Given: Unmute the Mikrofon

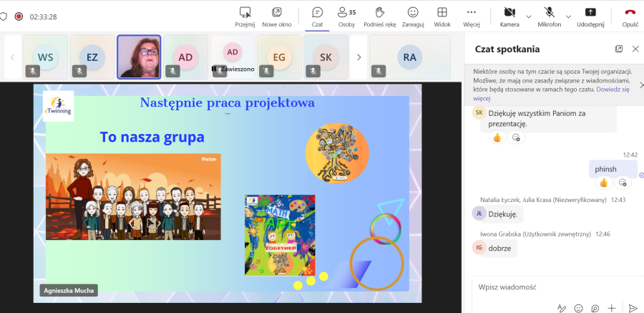Looking at the screenshot, I should coord(549,12).
